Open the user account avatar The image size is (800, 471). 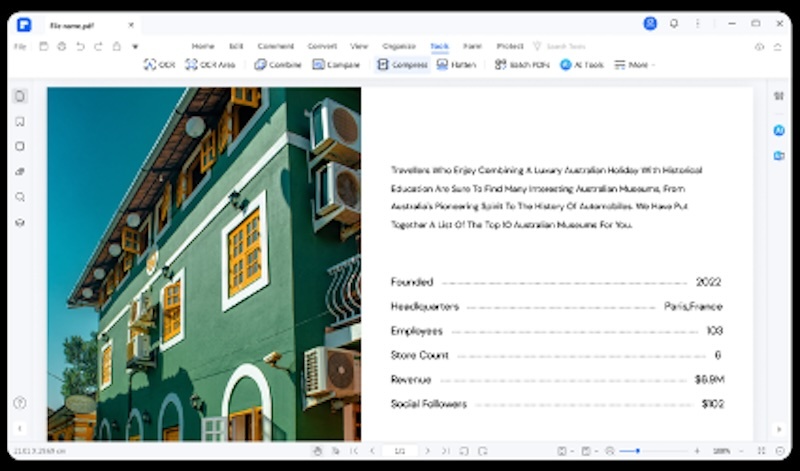click(x=650, y=23)
